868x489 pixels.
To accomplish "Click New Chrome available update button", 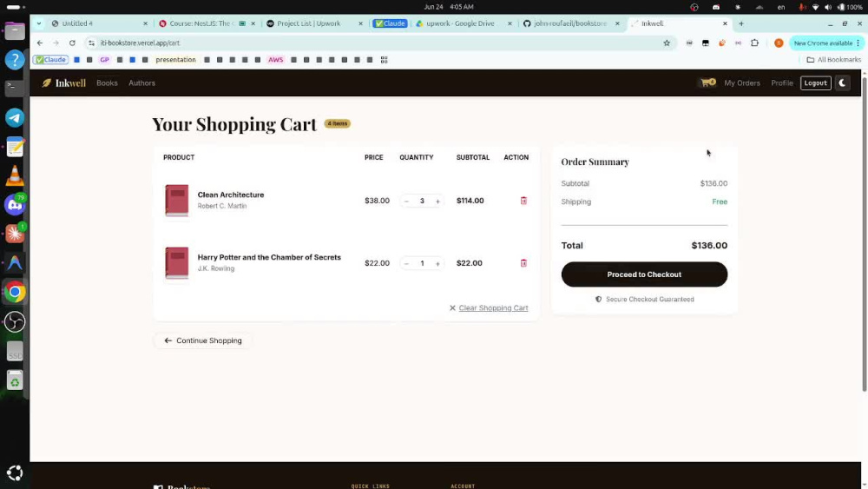I will pos(827,43).
